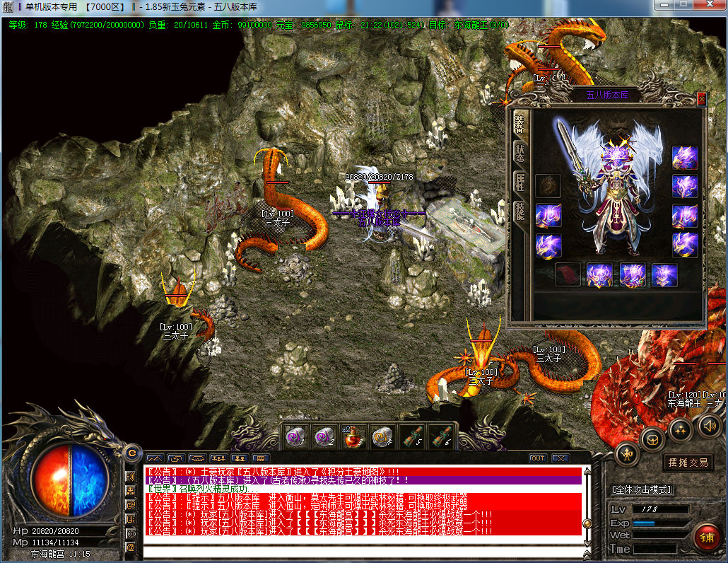The height and width of the screenshot is (563, 728).
Task: Click the 等级: 178 status text
Action: click(28, 25)
